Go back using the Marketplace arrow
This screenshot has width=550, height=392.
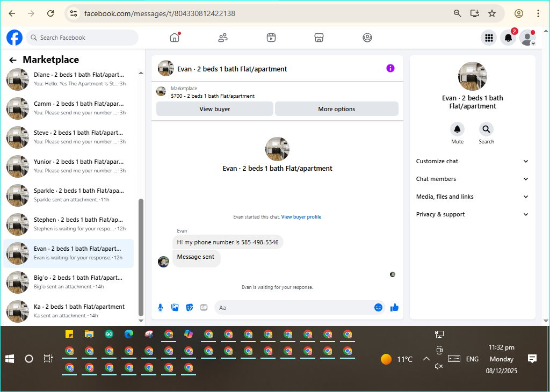13,60
